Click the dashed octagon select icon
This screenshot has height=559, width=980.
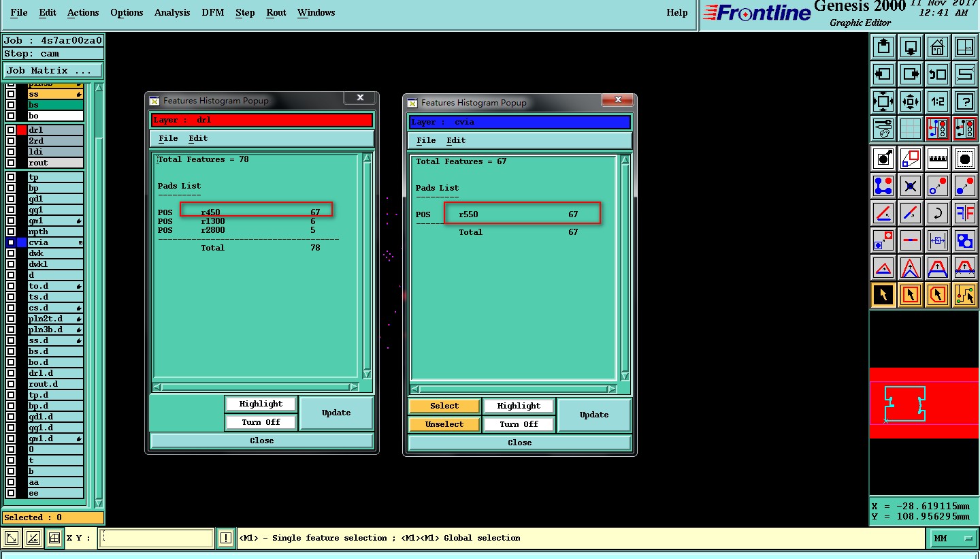pyautogui.click(x=964, y=159)
